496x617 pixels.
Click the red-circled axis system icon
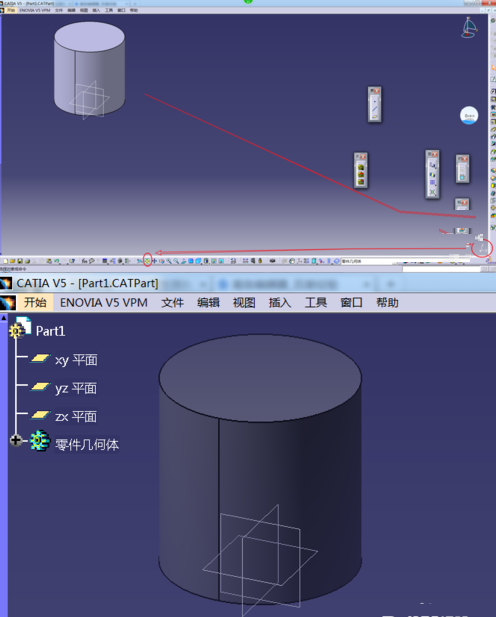pos(483,249)
